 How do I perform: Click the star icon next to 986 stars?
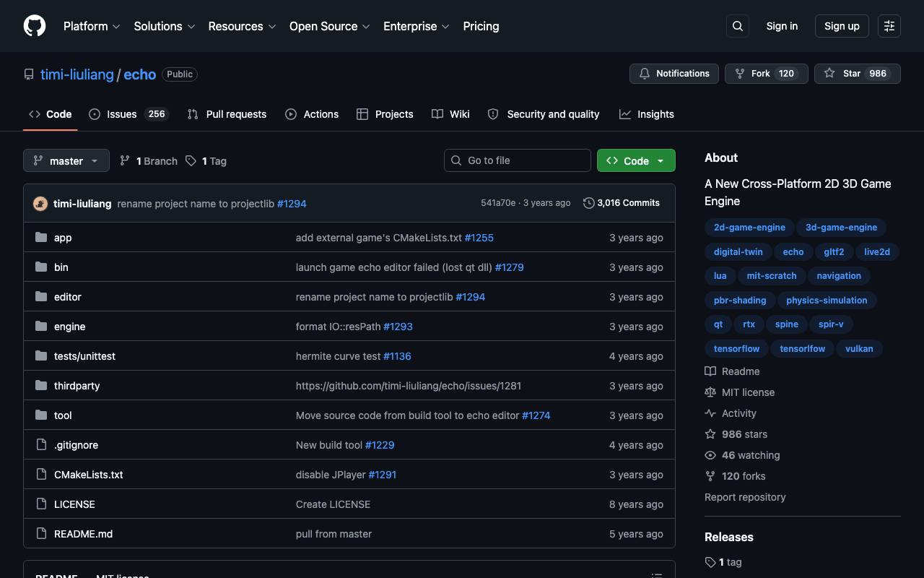(710, 434)
